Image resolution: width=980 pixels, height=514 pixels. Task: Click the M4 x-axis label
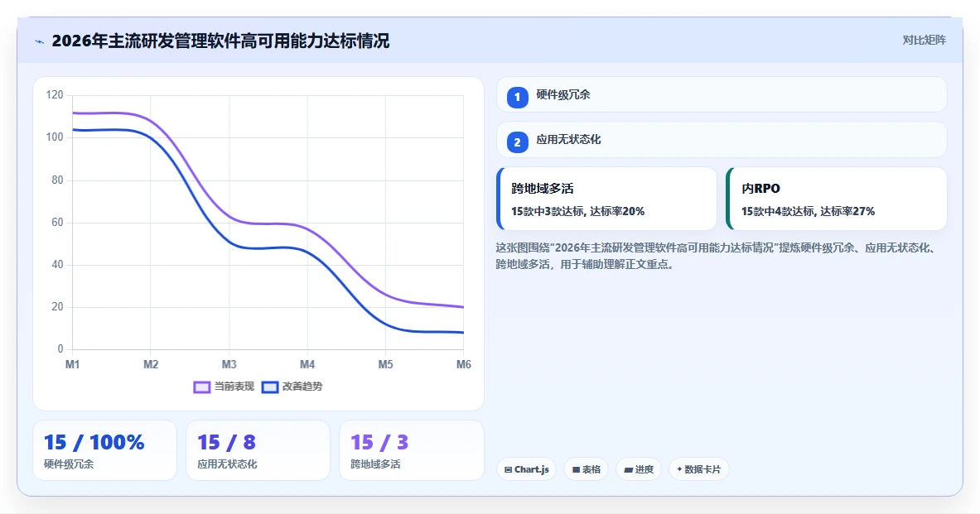click(x=307, y=364)
